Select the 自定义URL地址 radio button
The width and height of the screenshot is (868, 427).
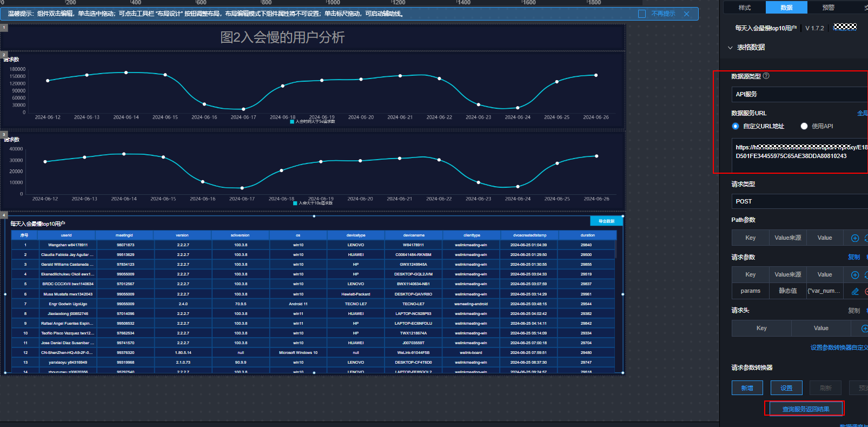[736, 126]
